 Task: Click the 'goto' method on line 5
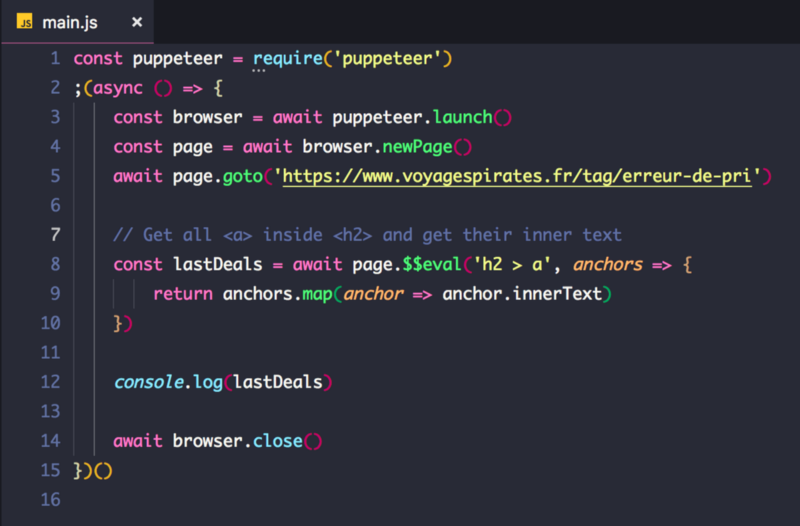[242, 177]
